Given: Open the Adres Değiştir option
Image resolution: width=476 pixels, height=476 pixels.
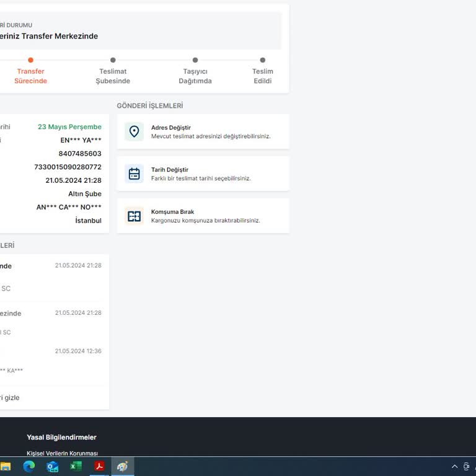Looking at the screenshot, I should point(171,128).
